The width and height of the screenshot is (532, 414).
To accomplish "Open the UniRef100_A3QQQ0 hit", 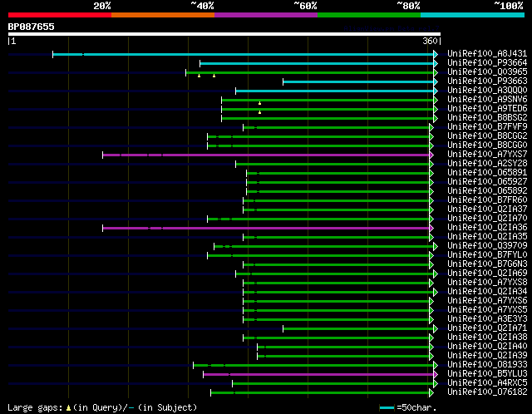I will [487, 91].
